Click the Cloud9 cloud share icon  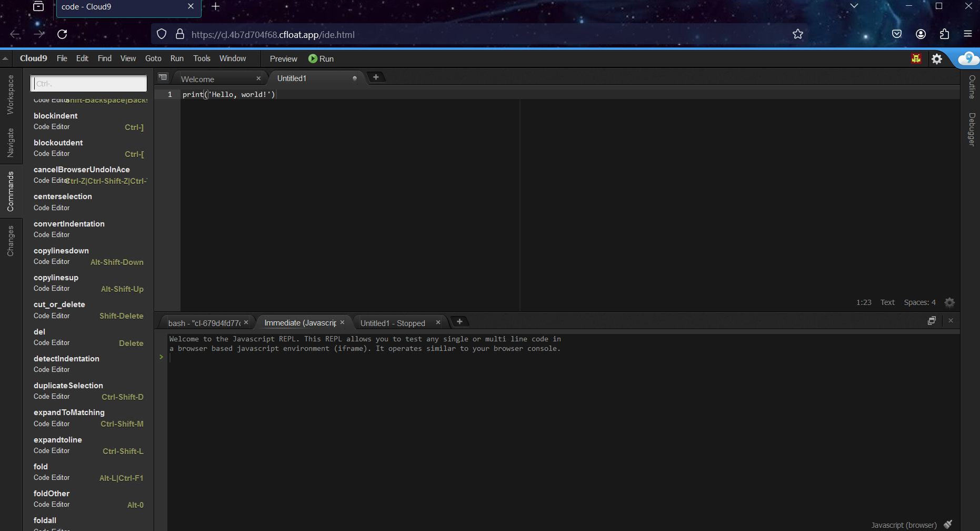968,58
